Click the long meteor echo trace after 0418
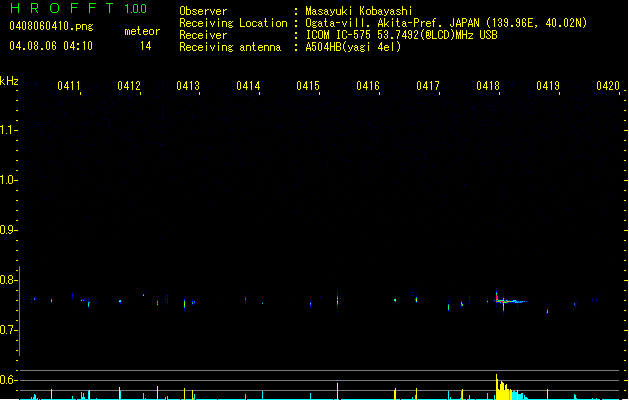629x400 pixels. click(x=511, y=301)
